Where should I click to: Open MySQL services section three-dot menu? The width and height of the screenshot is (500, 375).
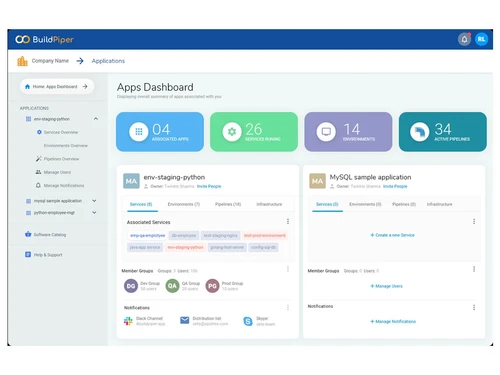coord(474,221)
